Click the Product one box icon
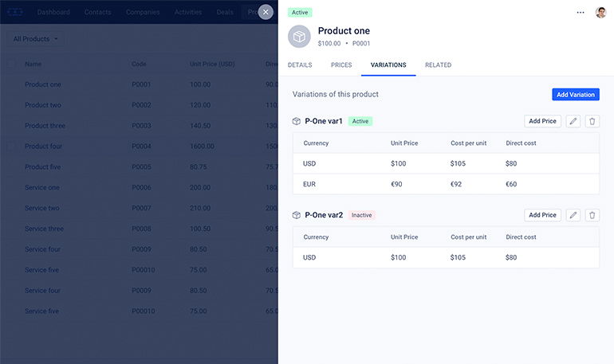Viewport: 614px width, 364px height. point(300,37)
